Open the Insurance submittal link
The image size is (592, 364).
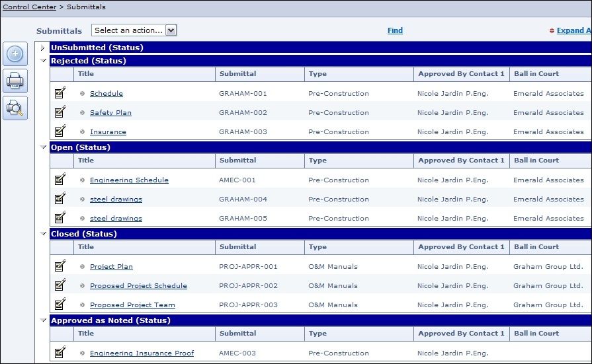click(108, 132)
